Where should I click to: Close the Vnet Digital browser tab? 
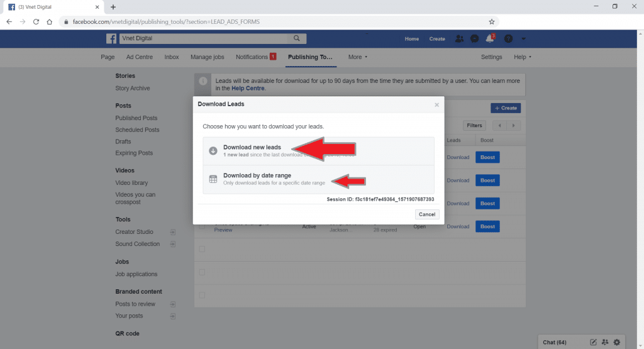click(x=97, y=7)
